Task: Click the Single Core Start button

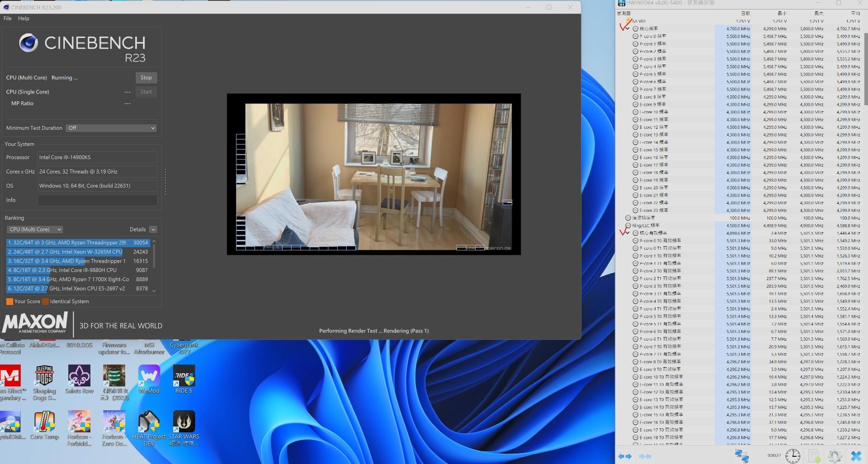Action: coord(146,92)
